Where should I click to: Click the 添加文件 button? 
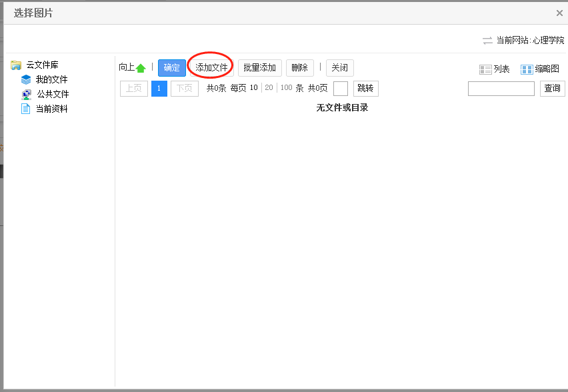coord(211,68)
